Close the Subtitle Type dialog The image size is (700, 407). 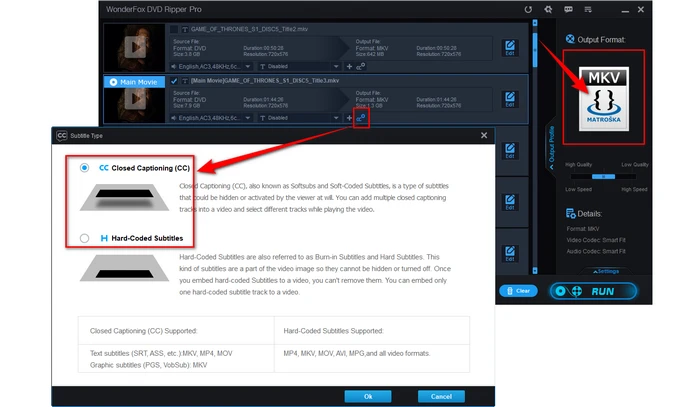point(484,135)
